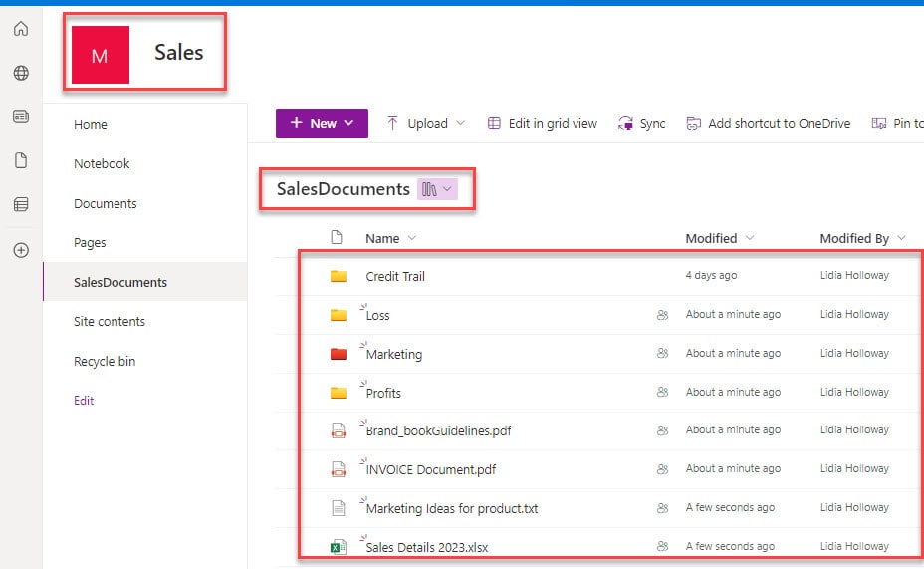
Task: Open INVOICE Document.pdf
Action: pyautogui.click(x=431, y=470)
